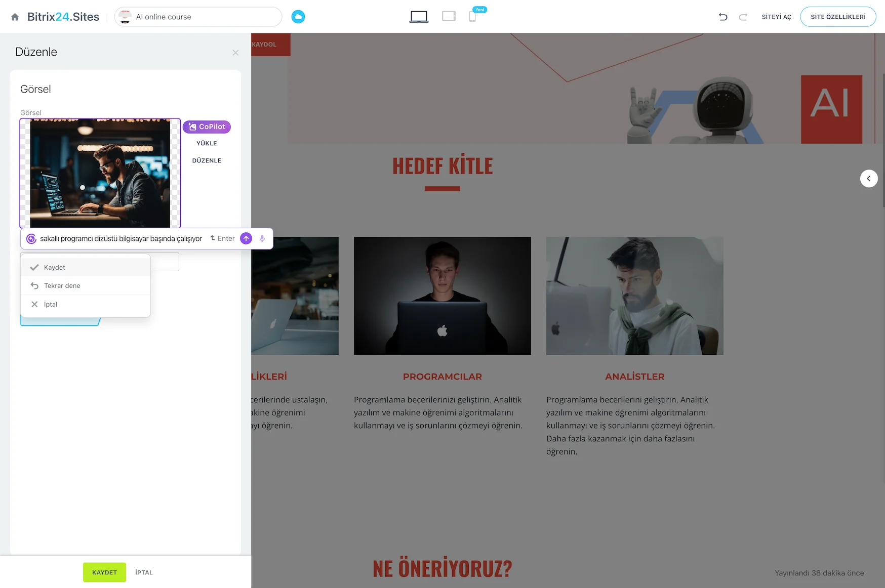The height and width of the screenshot is (588, 885).
Task: Switch to desktop preview mode
Action: pyautogui.click(x=419, y=17)
